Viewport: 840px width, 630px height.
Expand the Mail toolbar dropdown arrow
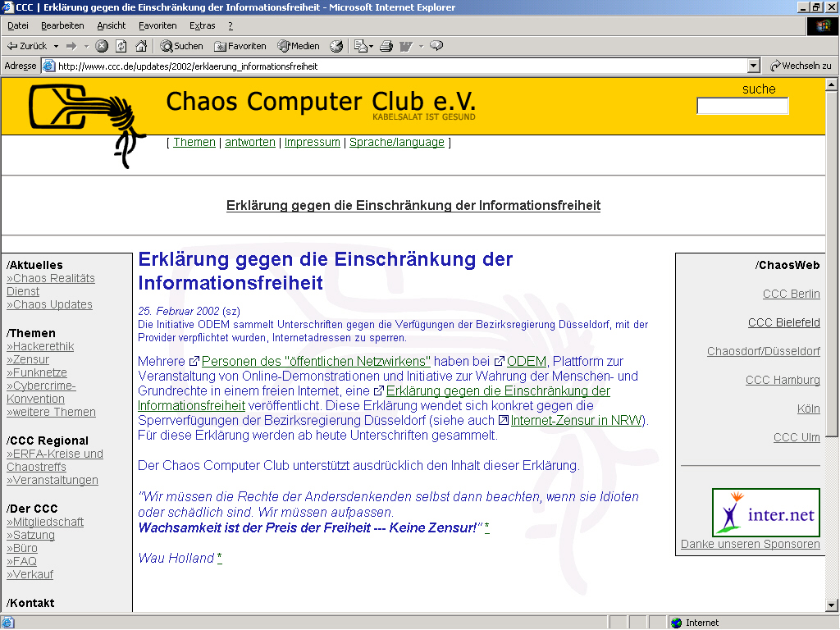pos(371,46)
